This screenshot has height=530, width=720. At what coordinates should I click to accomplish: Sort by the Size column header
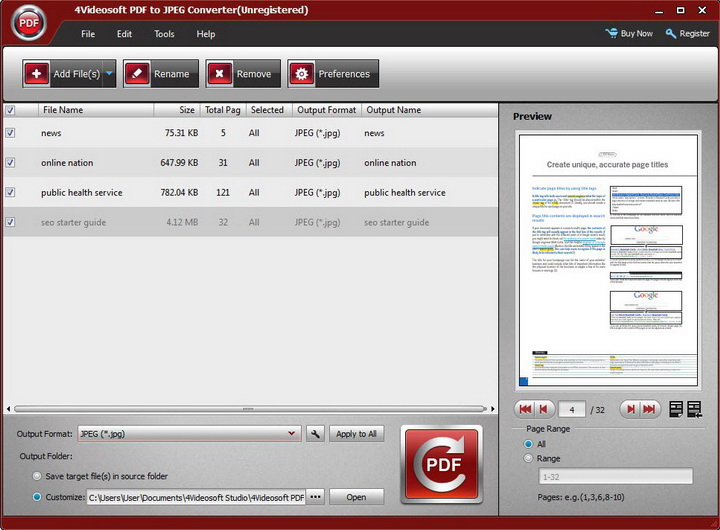pos(177,110)
